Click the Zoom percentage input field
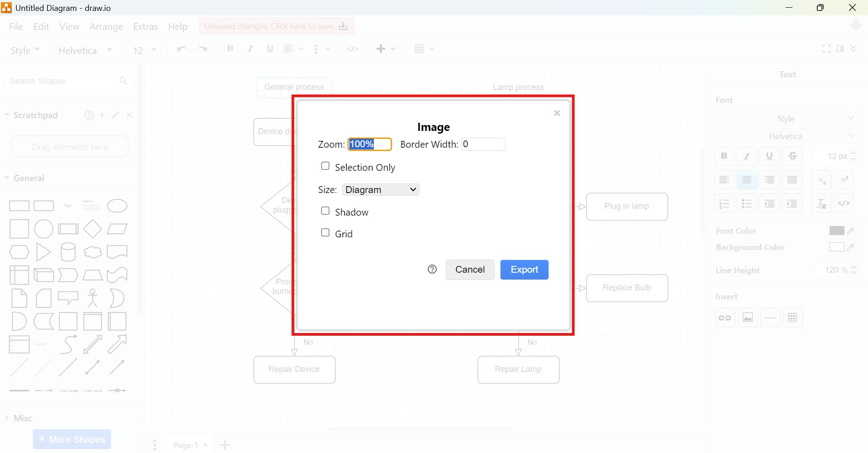Screen dimensions: 868x453 tap(369, 144)
